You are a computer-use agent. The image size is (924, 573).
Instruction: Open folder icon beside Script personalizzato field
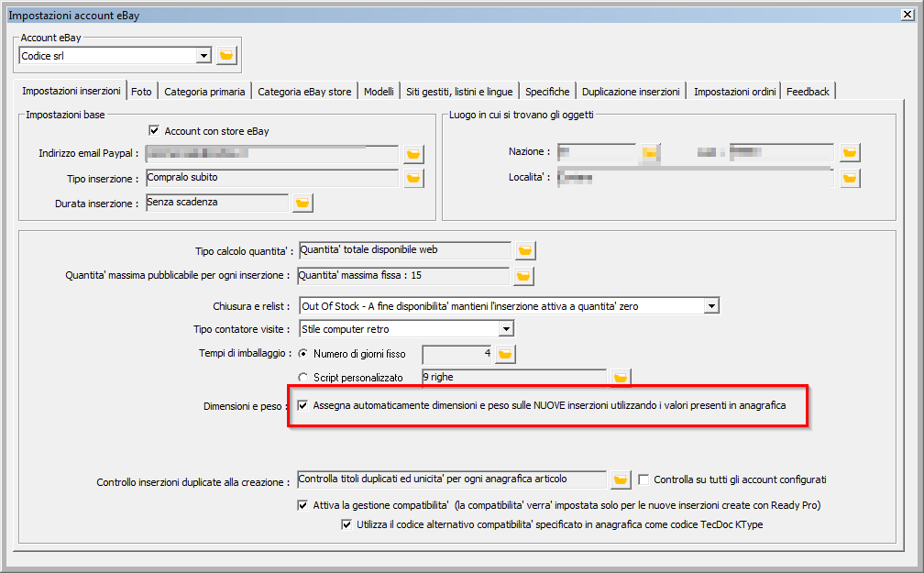(621, 378)
